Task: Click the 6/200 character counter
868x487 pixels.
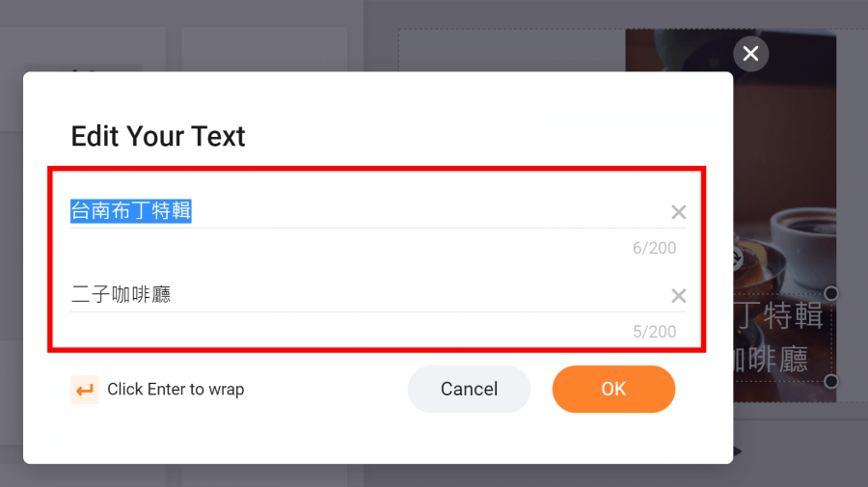Action: point(654,248)
